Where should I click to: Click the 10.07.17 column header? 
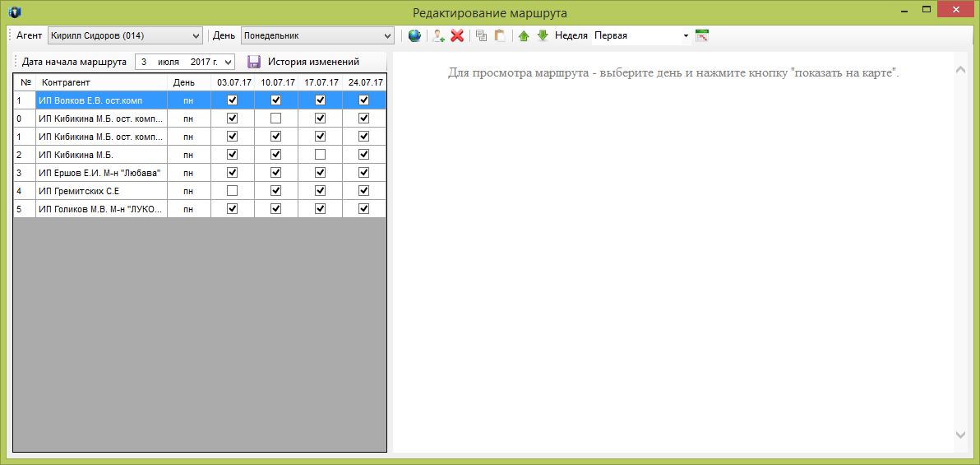(276, 82)
